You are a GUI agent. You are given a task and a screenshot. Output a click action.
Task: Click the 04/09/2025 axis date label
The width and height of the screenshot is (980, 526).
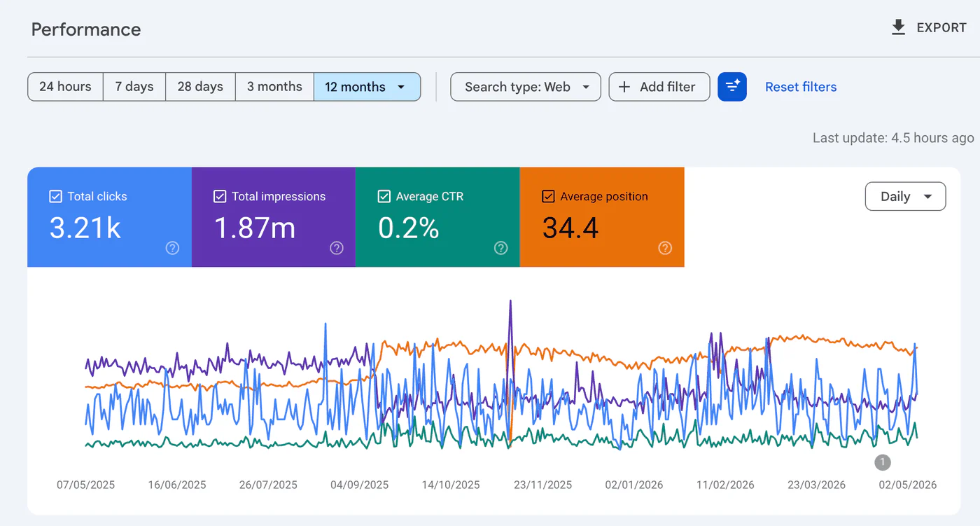(x=360, y=485)
